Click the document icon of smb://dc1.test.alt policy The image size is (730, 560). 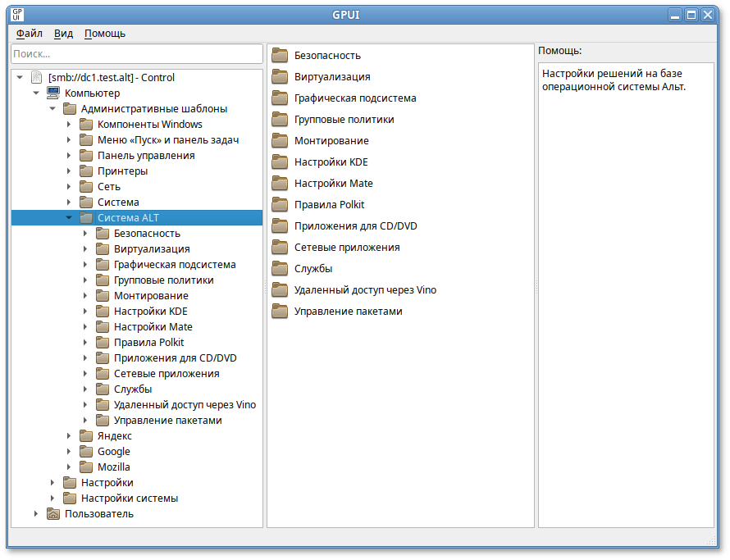click(36, 78)
